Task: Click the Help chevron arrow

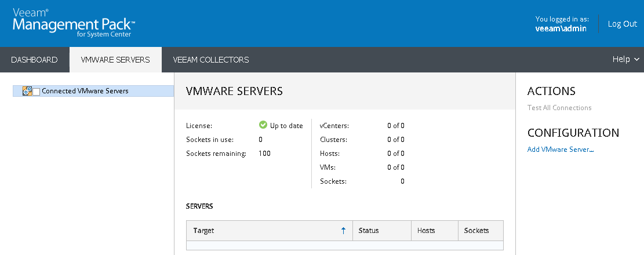Action: pos(636,60)
